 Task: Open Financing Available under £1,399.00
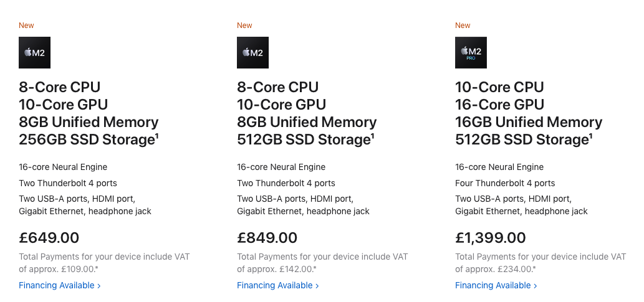tap(493, 286)
